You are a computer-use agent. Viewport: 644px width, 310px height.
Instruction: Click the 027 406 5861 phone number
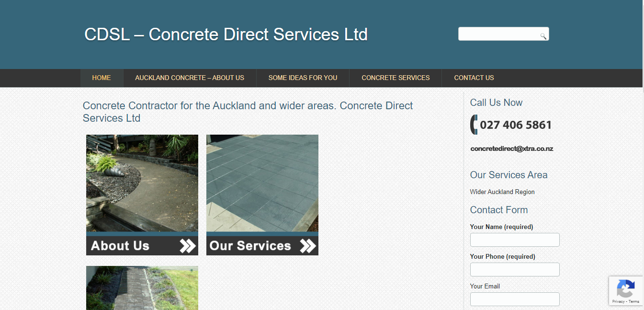(x=516, y=125)
